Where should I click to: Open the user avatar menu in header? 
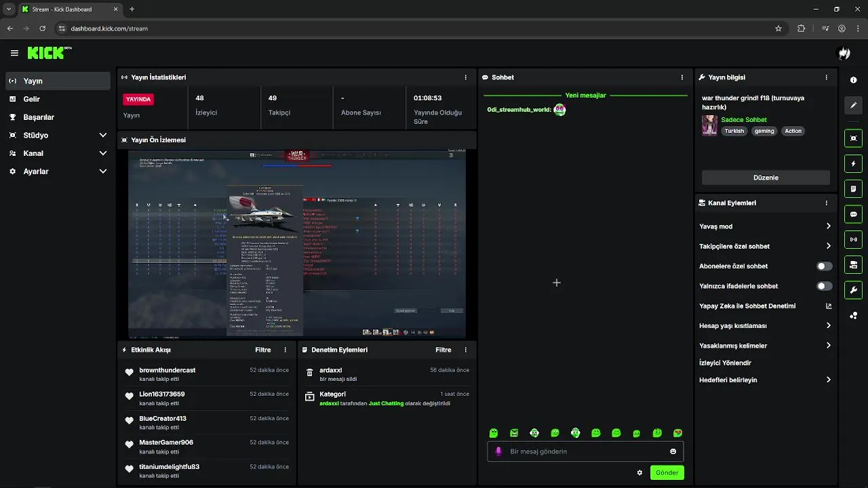844,53
